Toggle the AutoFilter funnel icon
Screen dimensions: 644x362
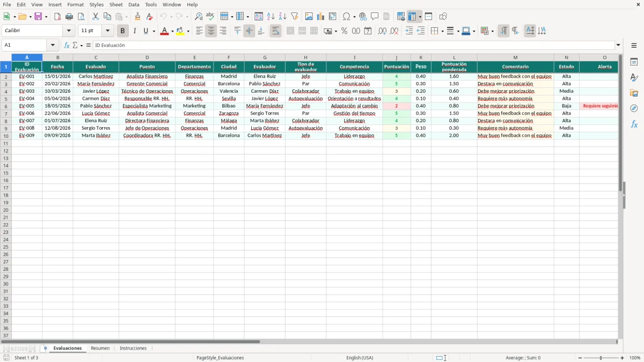coord(295,17)
